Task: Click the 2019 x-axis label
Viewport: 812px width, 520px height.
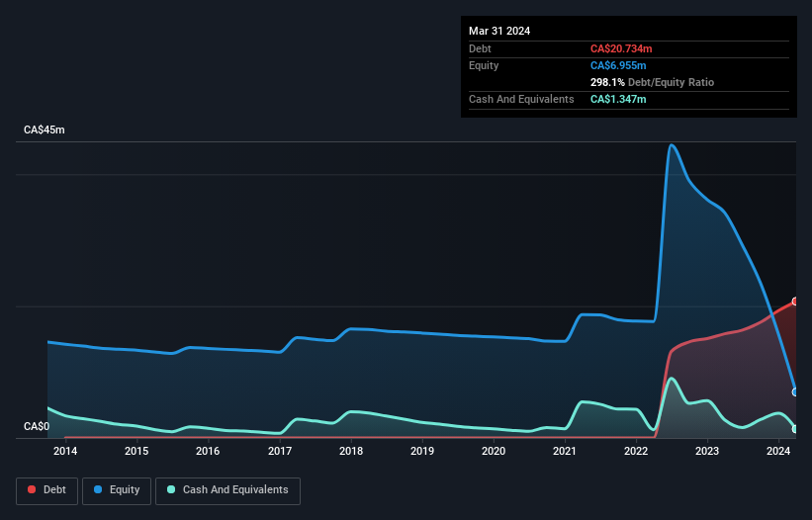Action: [x=422, y=451]
